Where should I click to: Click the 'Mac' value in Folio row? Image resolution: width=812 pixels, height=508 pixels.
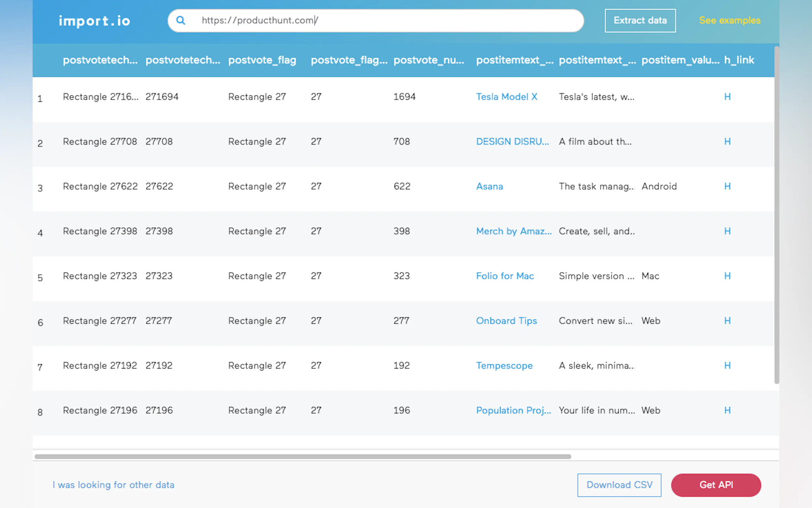pos(650,276)
